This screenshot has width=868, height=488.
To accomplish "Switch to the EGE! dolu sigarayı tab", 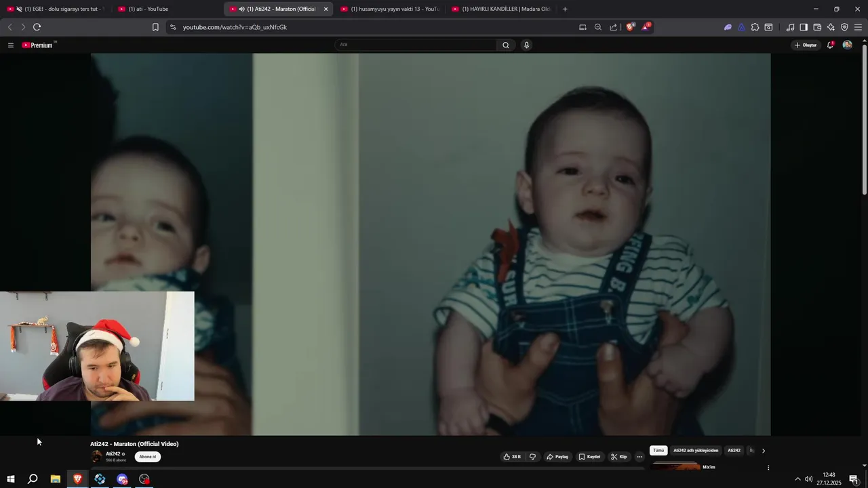I will click(56, 9).
